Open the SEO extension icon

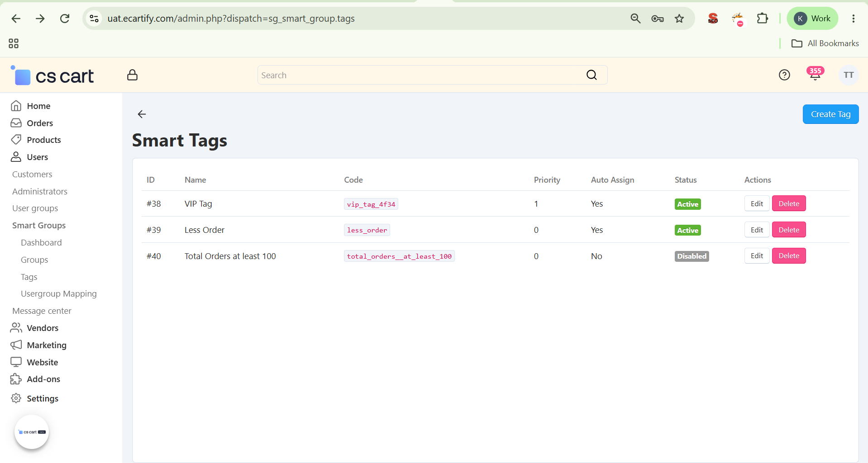point(713,19)
